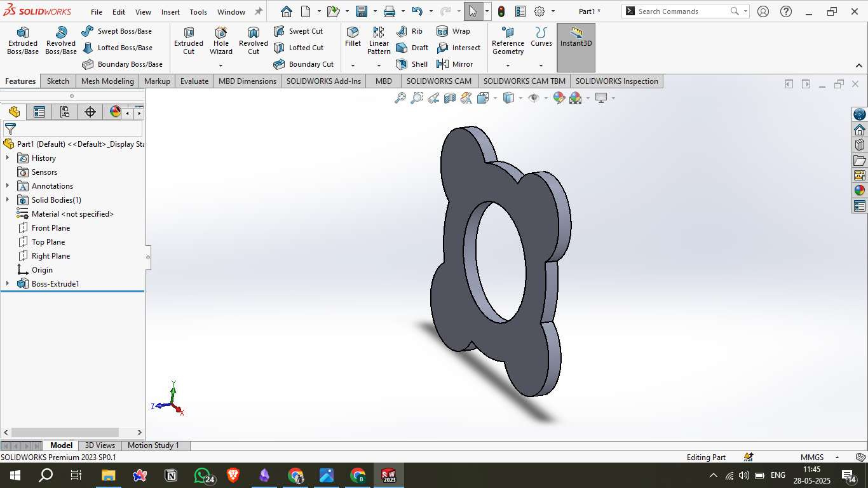Expand the Annotations tree node
Viewport: 868px width, 488px height.
(8, 186)
